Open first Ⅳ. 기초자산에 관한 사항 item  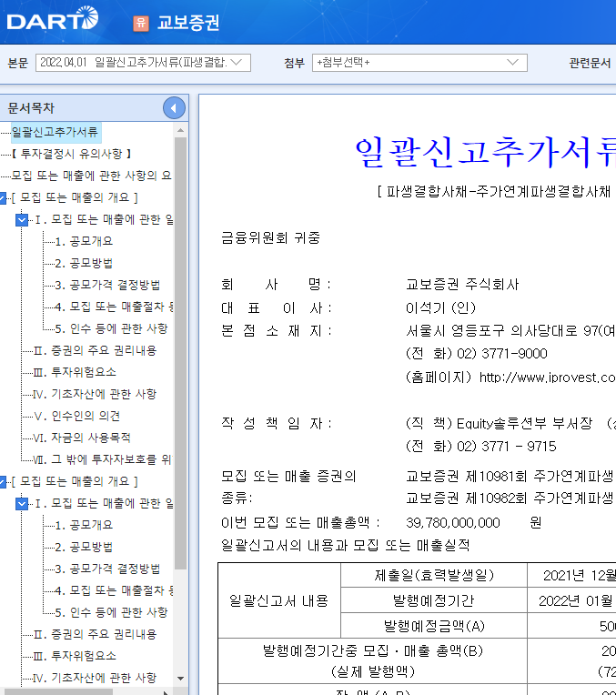click(95, 394)
